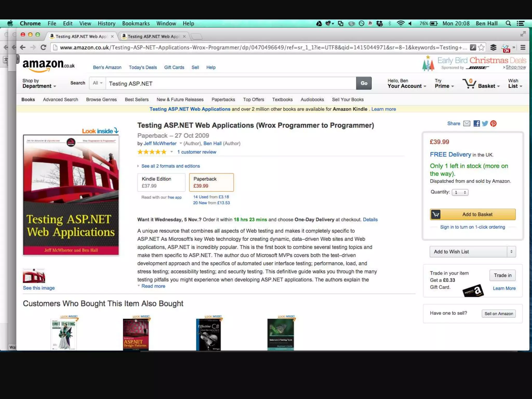The width and height of the screenshot is (532, 399).
Task: Select the Paperback format option
Action: point(211,182)
